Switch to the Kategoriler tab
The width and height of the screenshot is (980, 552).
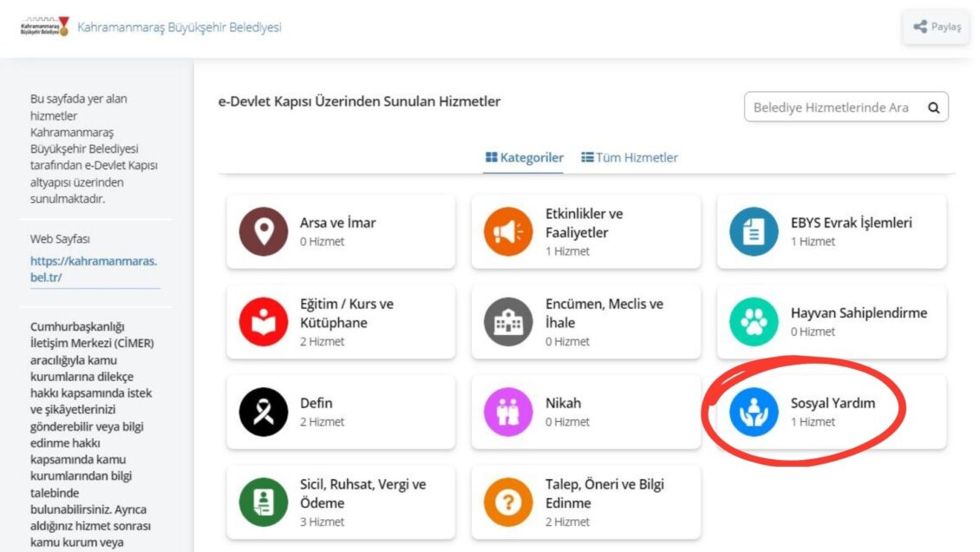click(524, 158)
